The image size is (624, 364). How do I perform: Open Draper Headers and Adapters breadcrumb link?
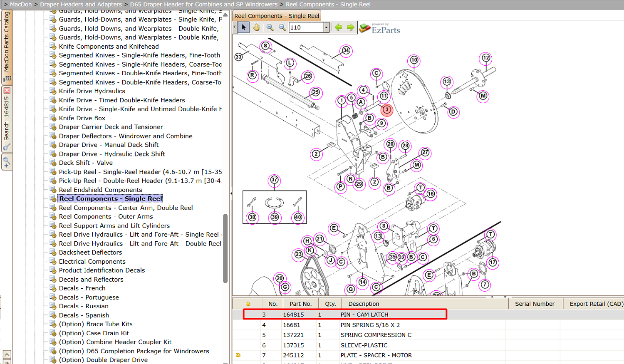(x=81, y=4)
